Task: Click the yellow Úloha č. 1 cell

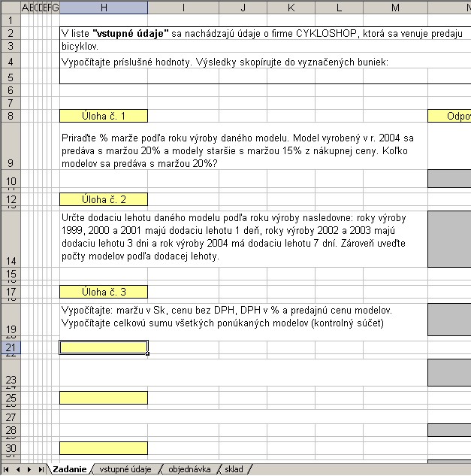Action: coord(104,116)
